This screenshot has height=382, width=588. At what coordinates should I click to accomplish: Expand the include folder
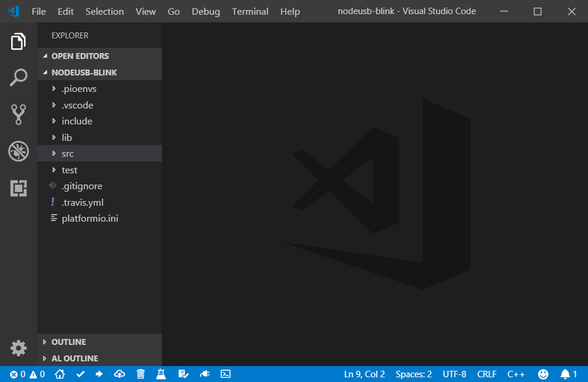100,121
